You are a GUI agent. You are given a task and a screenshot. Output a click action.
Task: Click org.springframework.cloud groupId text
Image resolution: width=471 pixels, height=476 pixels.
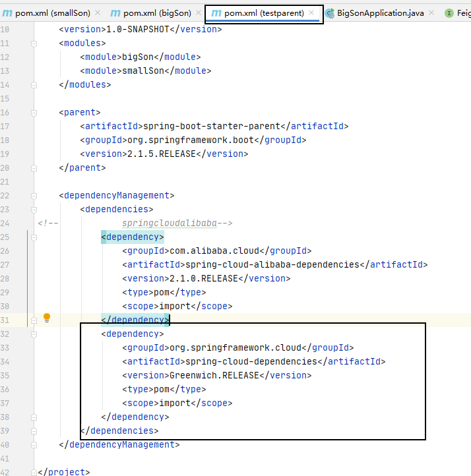point(235,347)
